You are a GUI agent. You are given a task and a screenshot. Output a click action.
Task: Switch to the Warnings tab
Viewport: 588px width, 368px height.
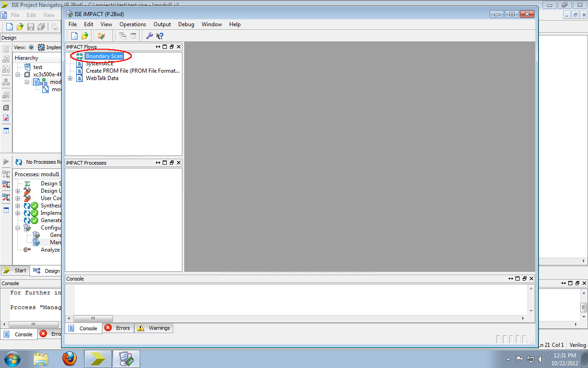pos(153,328)
